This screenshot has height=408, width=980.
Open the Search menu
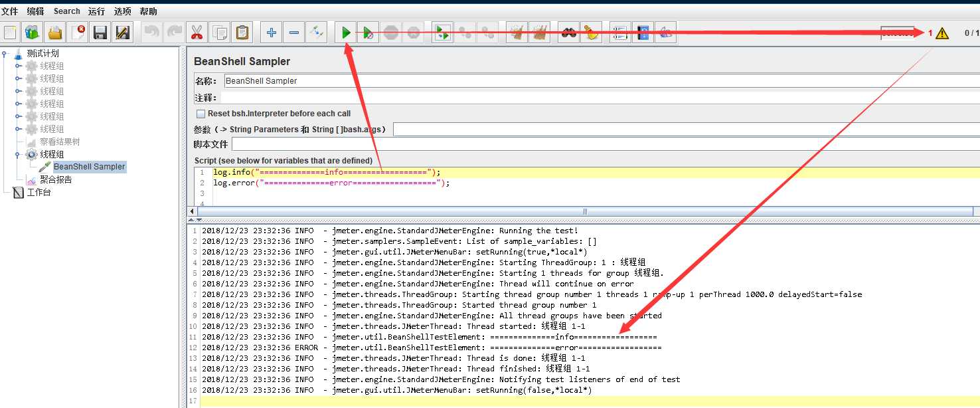click(66, 11)
